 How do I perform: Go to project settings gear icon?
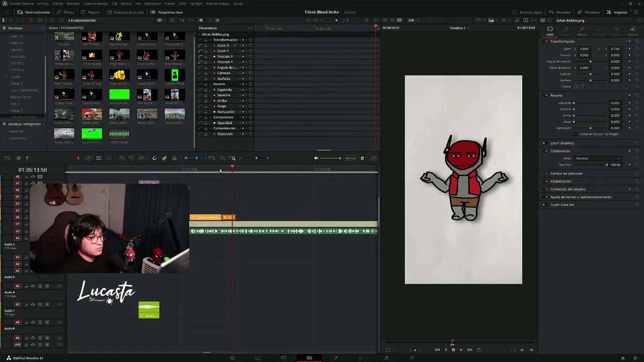636,358
